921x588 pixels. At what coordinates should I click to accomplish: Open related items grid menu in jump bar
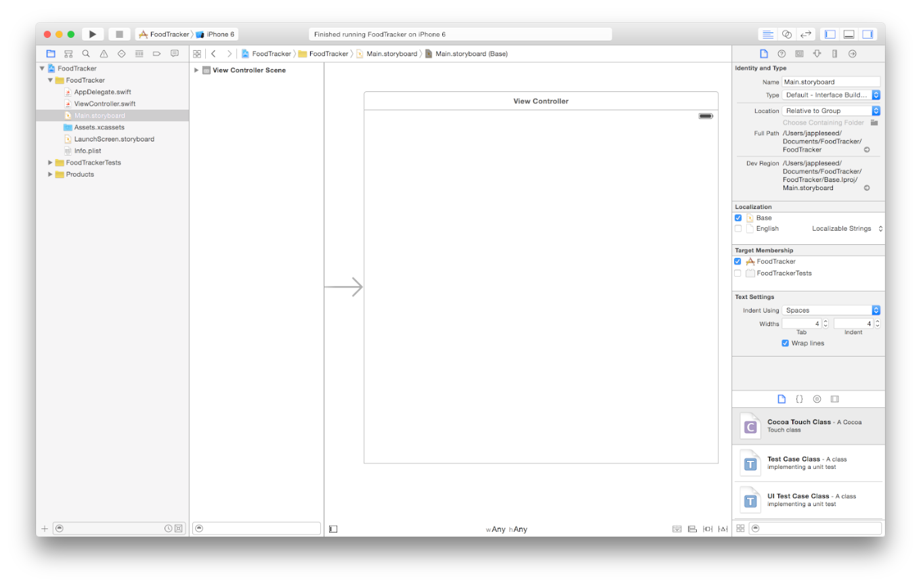tap(197, 53)
